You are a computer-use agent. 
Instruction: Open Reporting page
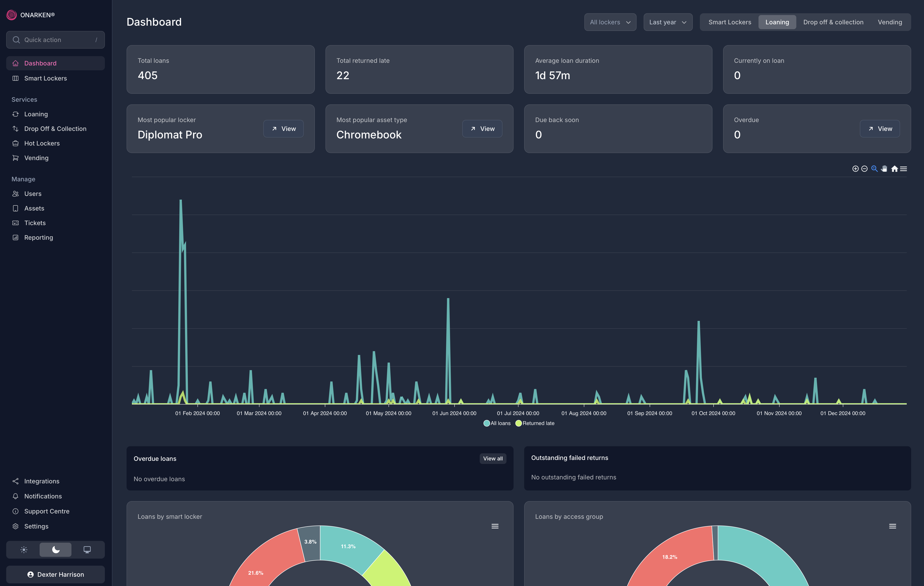tap(56, 238)
